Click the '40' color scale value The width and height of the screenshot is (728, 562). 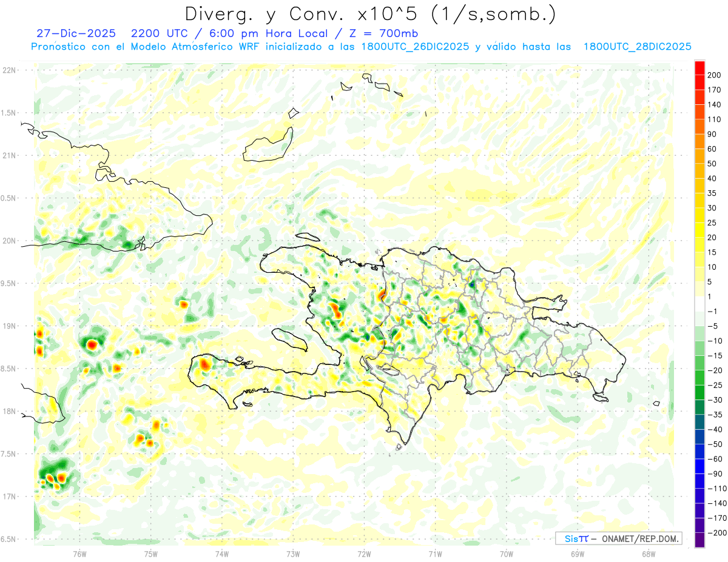(712, 179)
